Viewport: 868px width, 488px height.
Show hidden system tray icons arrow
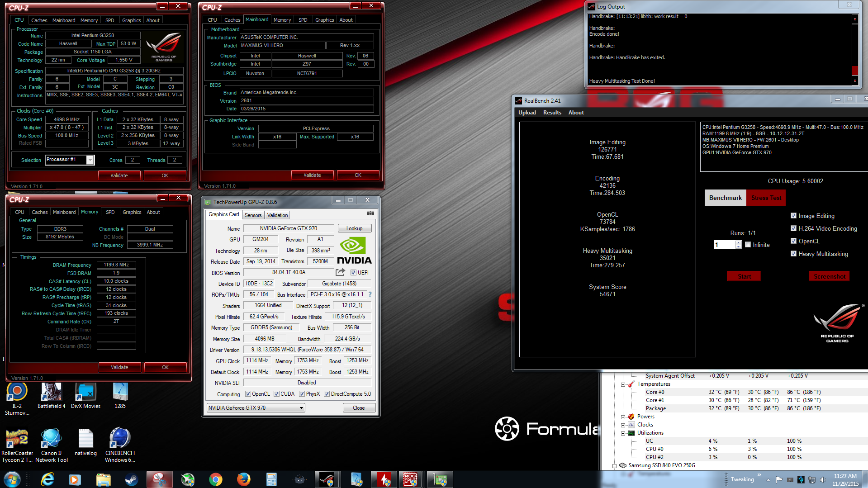point(768,479)
